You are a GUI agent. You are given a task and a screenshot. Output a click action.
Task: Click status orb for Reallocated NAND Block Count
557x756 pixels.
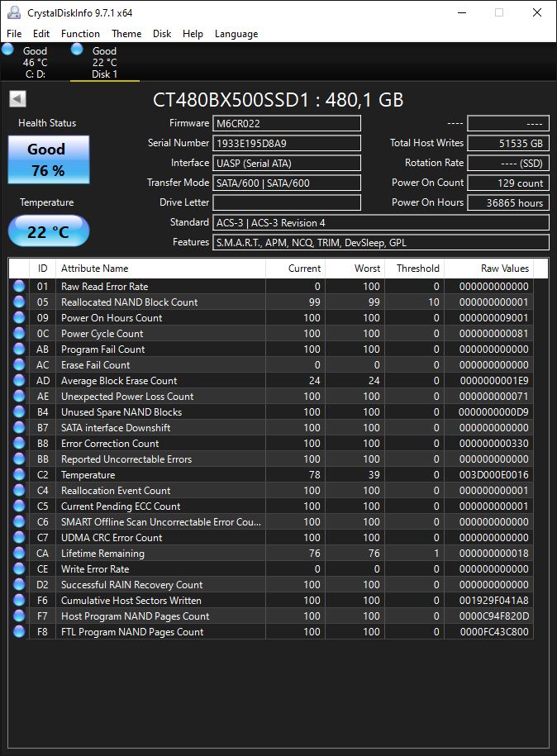pyautogui.click(x=19, y=302)
